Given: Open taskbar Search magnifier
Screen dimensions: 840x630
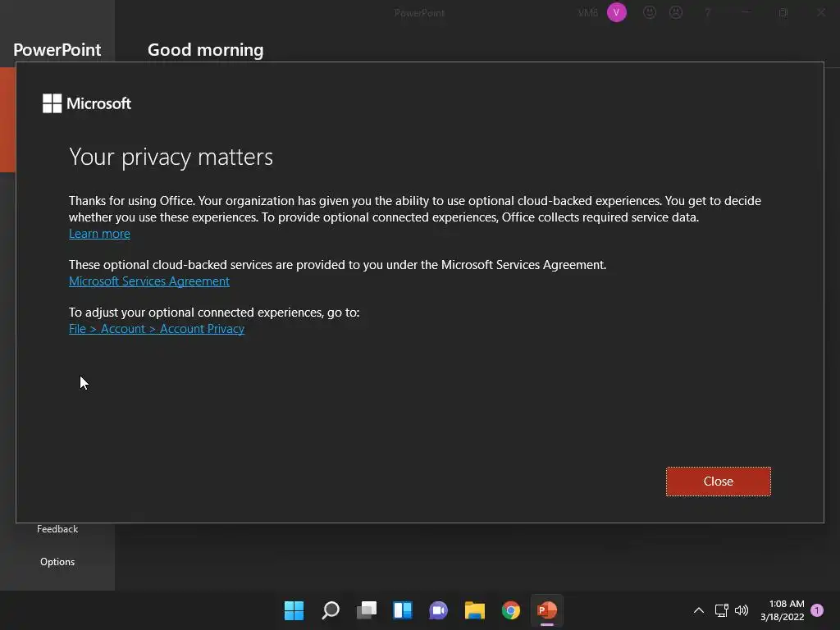Looking at the screenshot, I should [330, 610].
